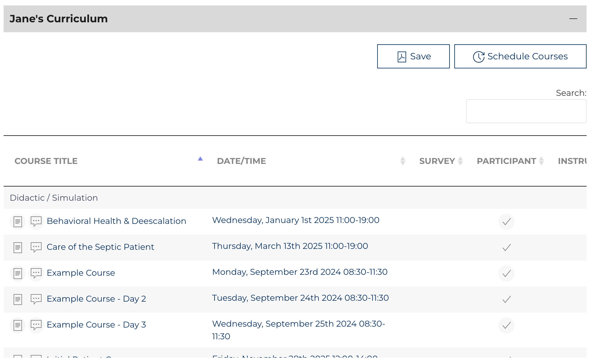Click document icon for Care of Septic Patient

(x=18, y=248)
